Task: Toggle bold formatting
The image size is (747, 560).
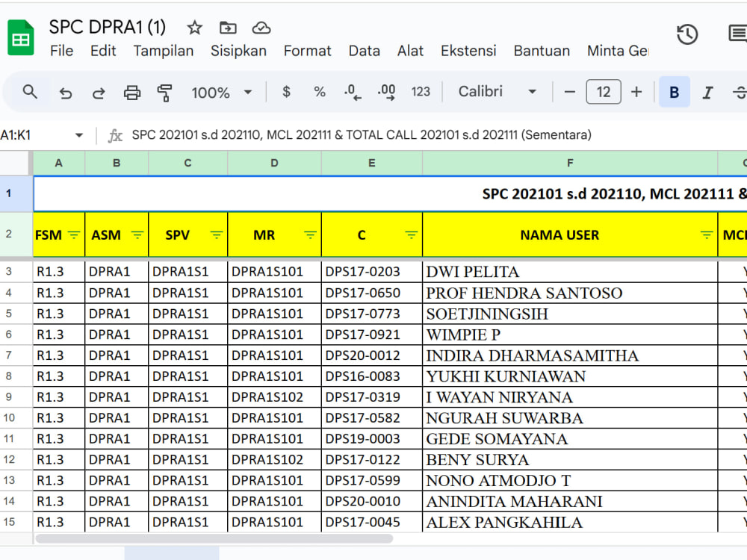Action: (x=674, y=92)
